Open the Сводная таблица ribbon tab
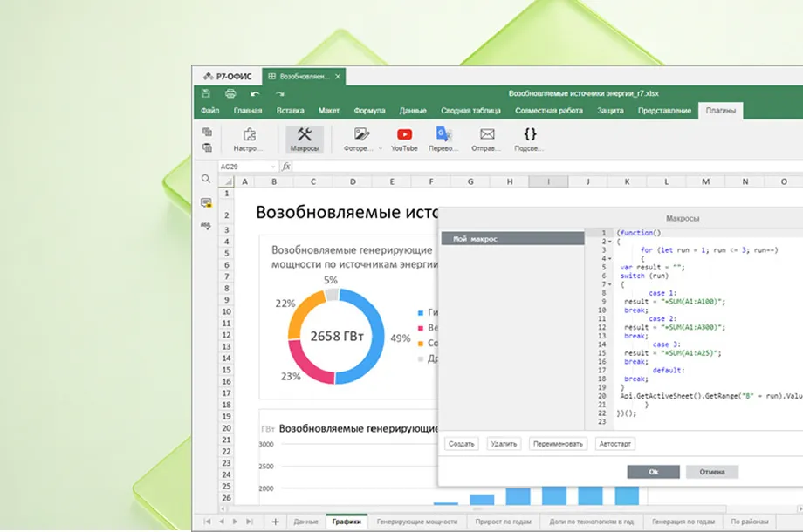 pos(470,111)
